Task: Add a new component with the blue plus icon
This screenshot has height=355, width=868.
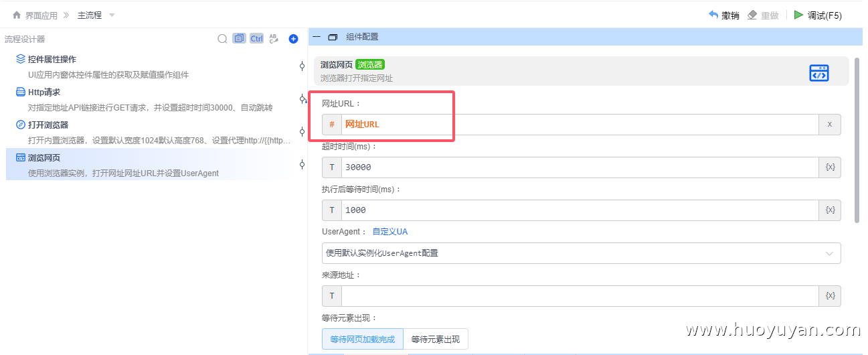Action: coord(293,39)
